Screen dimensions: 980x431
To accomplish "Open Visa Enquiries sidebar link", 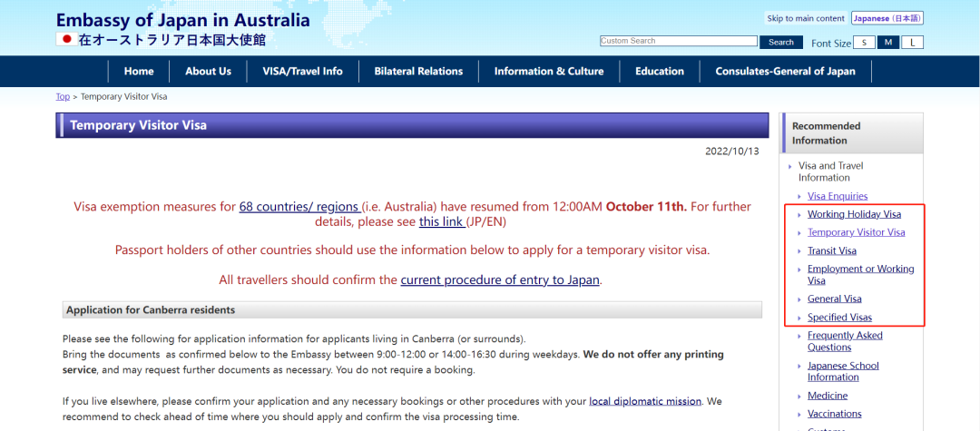I will click(838, 196).
